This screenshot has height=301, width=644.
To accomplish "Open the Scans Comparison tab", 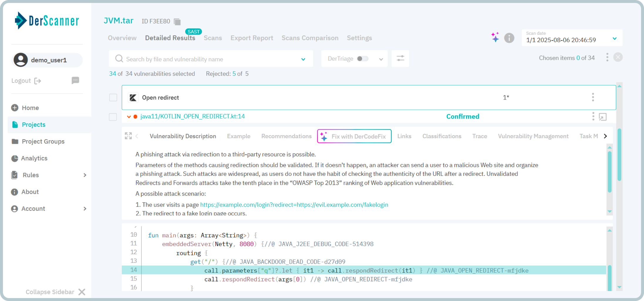I will [310, 38].
